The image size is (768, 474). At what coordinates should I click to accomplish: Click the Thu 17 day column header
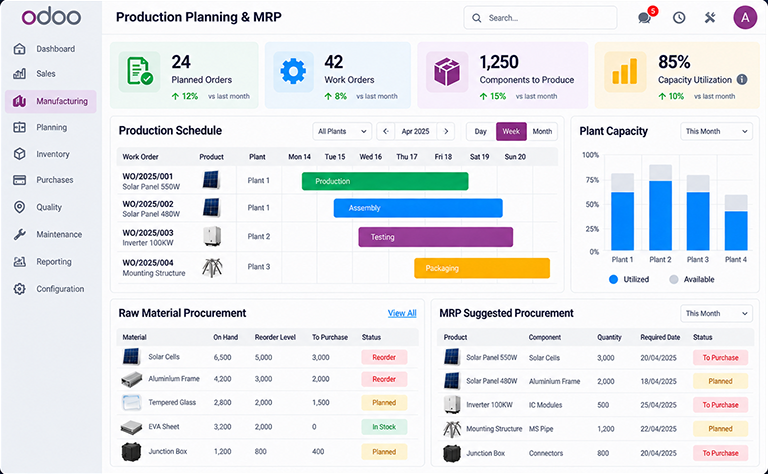[x=407, y=157]
